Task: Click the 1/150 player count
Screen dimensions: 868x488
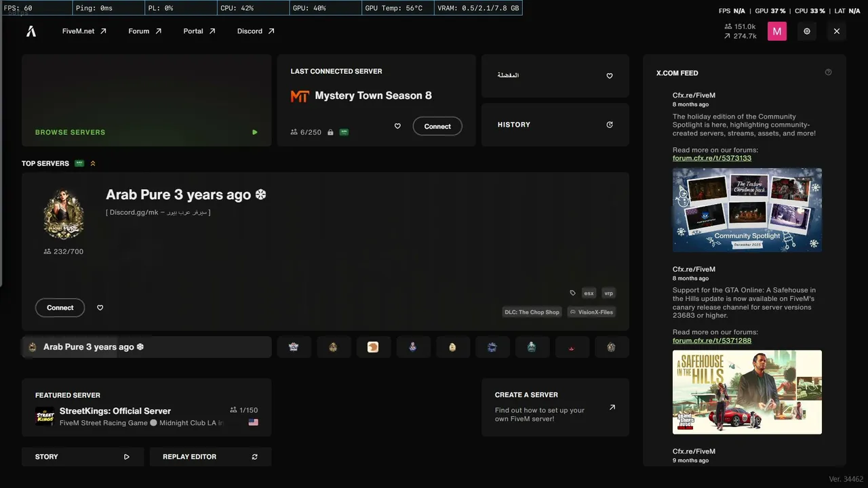Action: (x=244, y=410)
